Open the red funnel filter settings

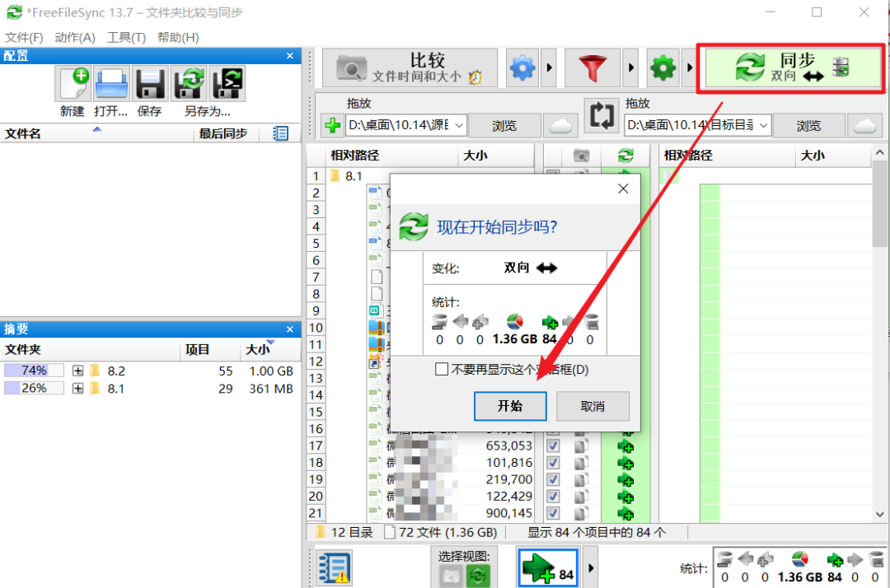pos(593,68)
